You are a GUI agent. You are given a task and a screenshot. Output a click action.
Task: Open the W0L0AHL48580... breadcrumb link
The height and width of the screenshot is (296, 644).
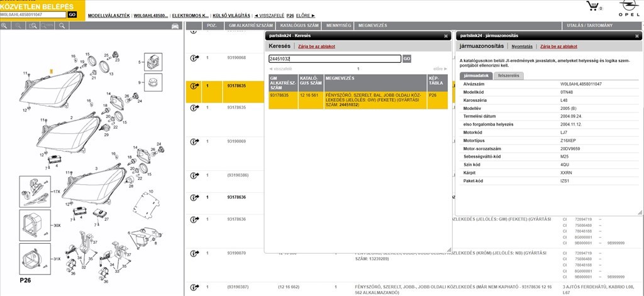151,16
